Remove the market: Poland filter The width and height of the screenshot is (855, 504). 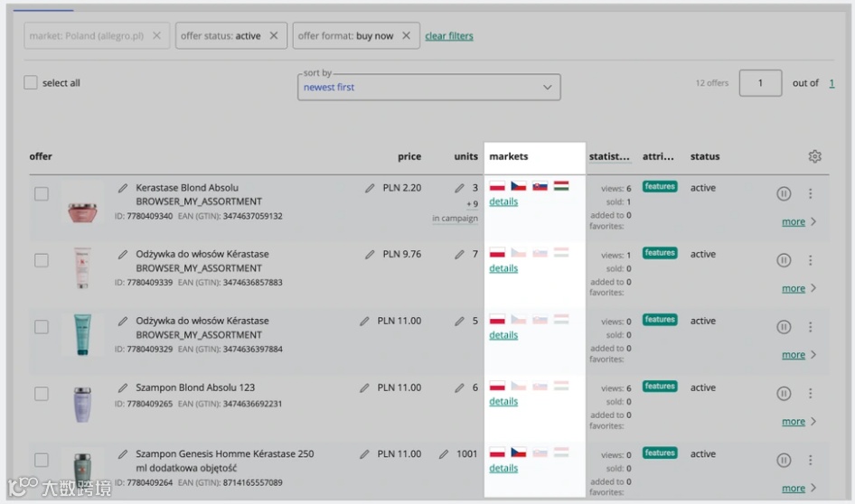(156, 35)
